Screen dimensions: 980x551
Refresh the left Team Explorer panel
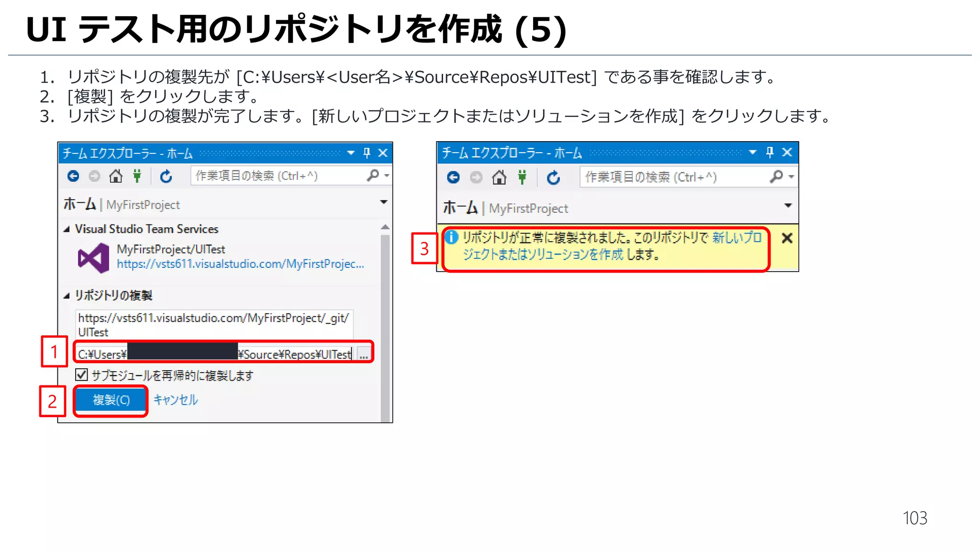pyautogui.click(x=166, y=176)
